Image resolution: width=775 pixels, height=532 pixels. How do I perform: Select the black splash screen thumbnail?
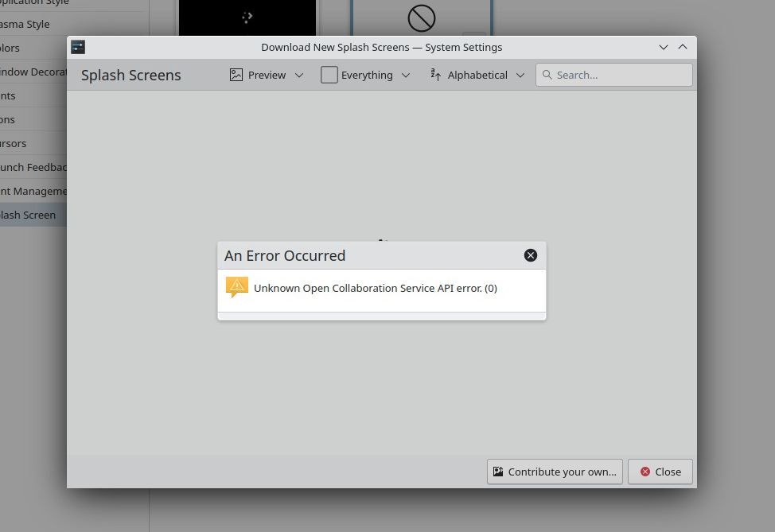(247, 17)
